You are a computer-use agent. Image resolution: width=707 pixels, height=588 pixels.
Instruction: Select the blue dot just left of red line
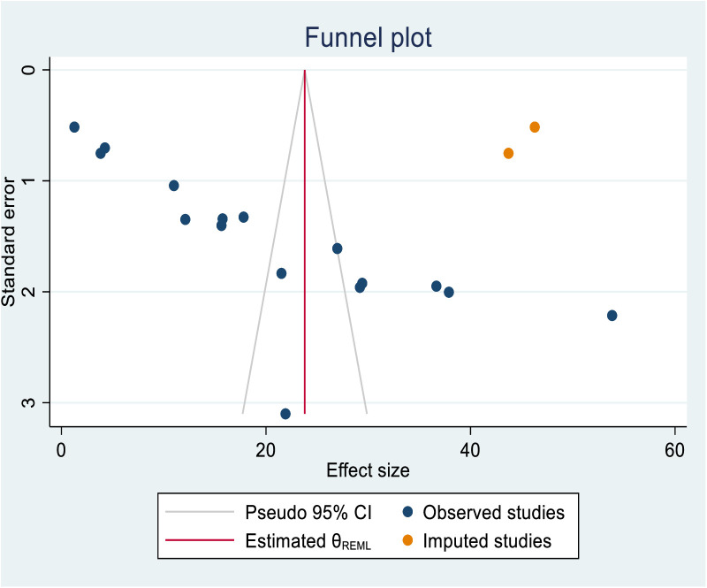[x=281, y=273]
